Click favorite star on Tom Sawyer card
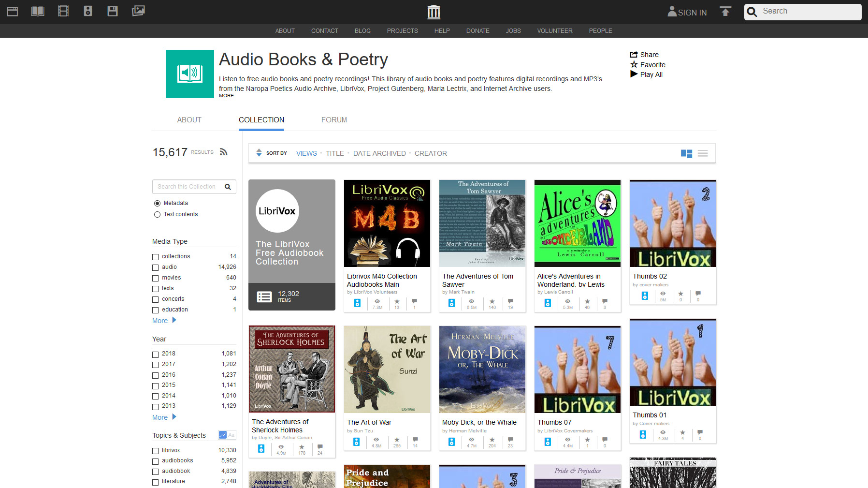The height and width of the screenshot is (488, 868). coord(492,301)
